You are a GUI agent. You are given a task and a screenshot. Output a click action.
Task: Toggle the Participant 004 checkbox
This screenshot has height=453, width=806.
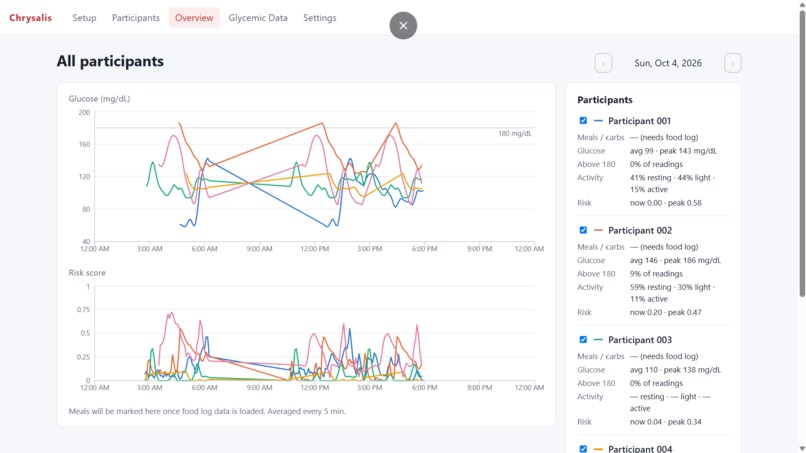pos(583,449)
